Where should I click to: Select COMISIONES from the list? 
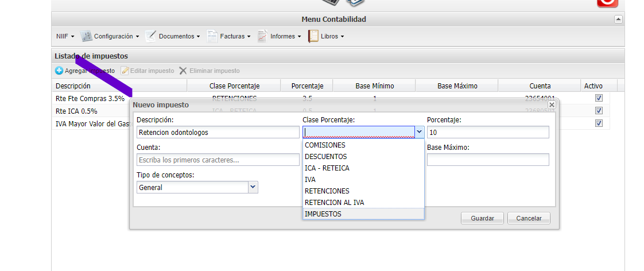363,145
